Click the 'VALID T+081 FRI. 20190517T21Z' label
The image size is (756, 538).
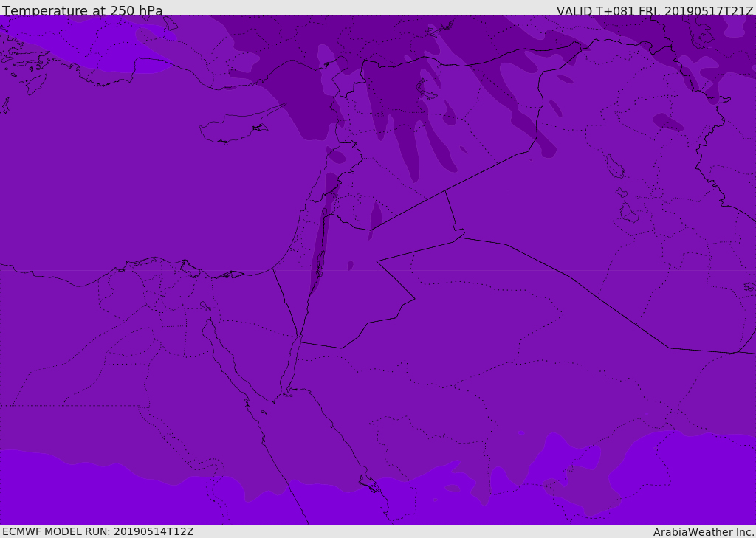point(655,11)
